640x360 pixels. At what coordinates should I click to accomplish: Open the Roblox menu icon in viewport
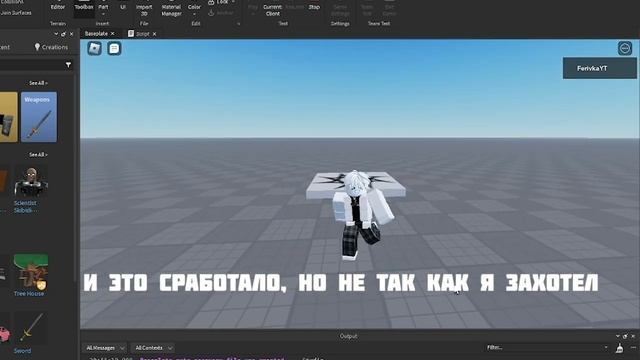click(94, 49)
